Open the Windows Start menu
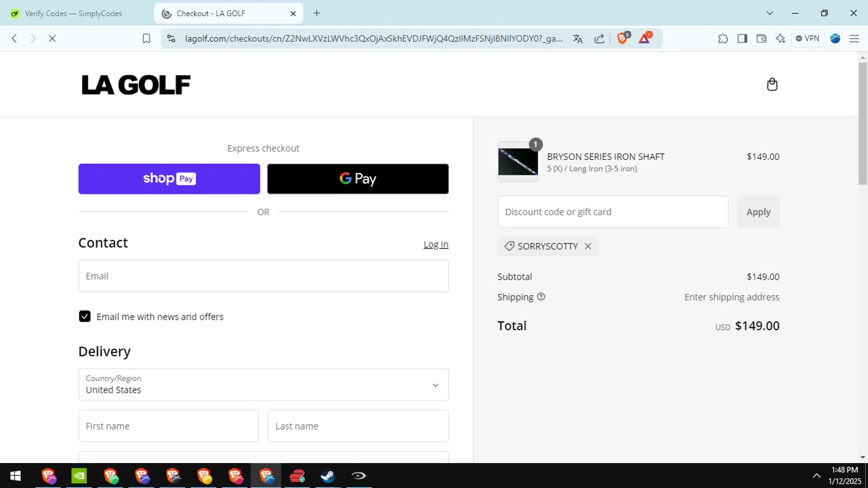Image resolution: width=868 pixels, height=488 pixels. click(x=16, y=476)
